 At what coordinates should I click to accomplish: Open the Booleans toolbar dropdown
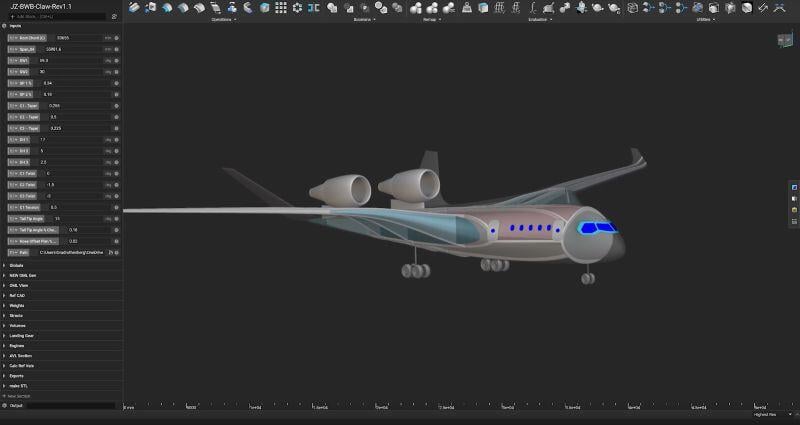pyautogui.click(x=364, y=19)
